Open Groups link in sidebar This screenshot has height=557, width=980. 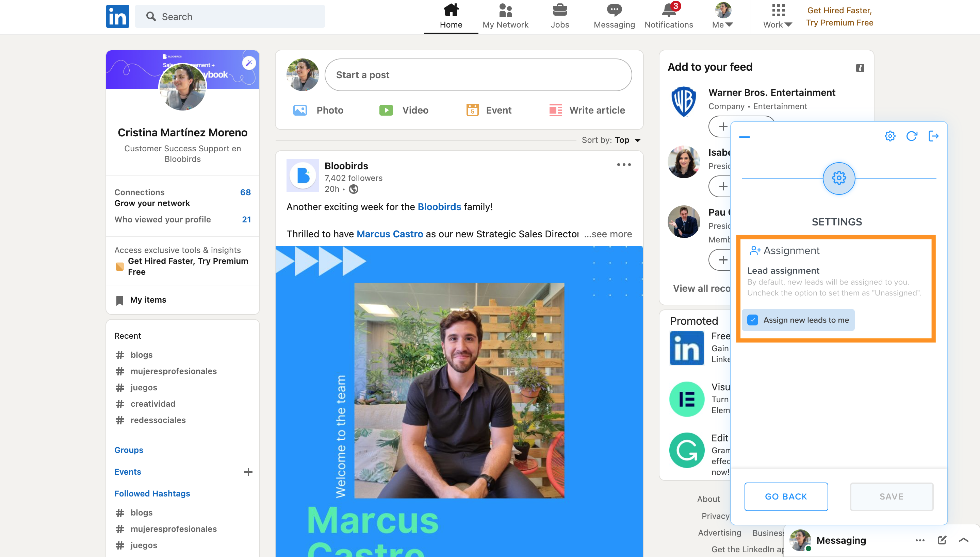point(129,450)
